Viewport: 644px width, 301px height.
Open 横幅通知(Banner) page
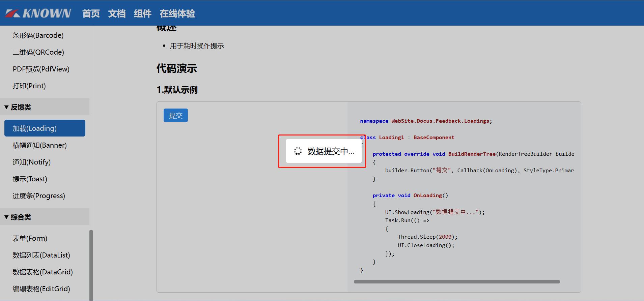click(40, 145)
